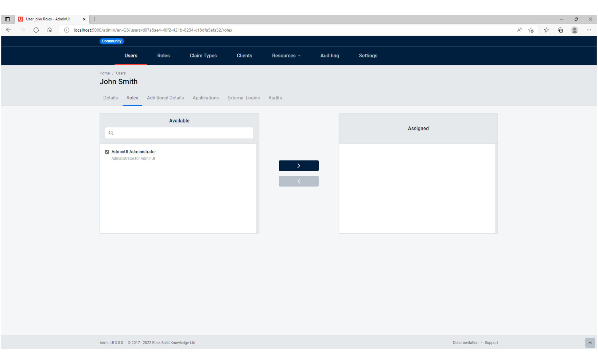Click the John Smith page heading
This screenshot has height=364, width=598.
118,82
